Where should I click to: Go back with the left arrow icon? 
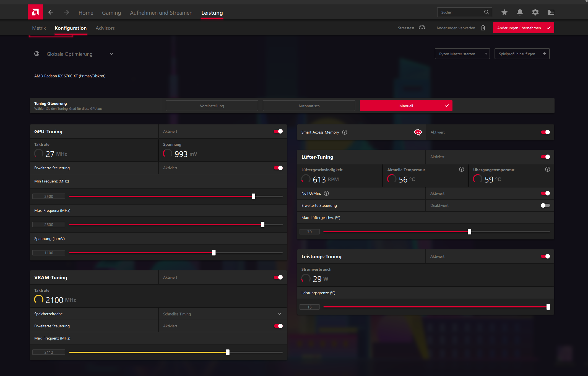click(x=51, y=12)
